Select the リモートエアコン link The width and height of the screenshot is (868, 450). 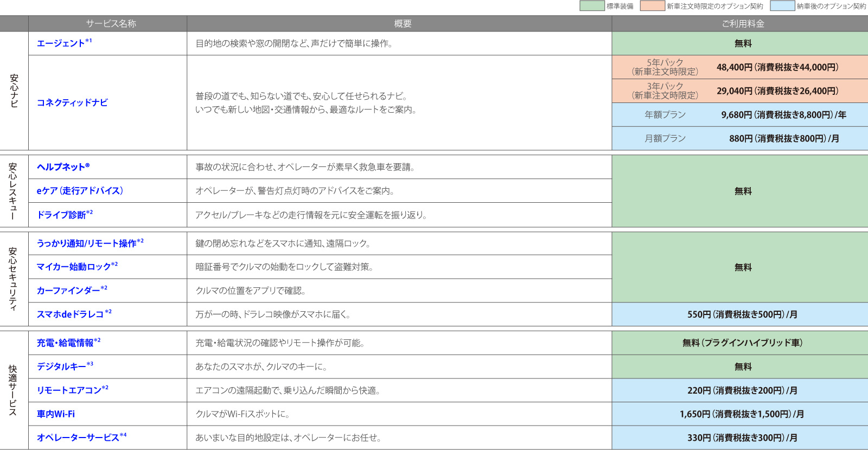[x=69, y=390]
